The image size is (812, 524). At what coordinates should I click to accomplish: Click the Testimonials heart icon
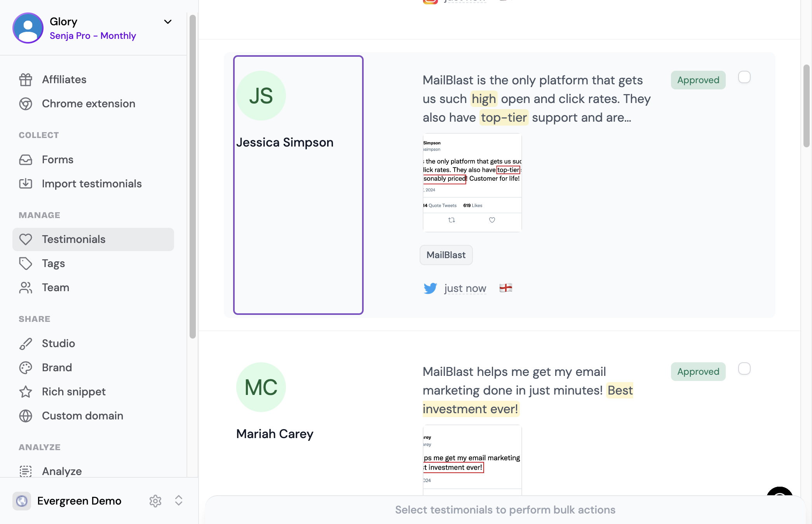click(26, 239)
